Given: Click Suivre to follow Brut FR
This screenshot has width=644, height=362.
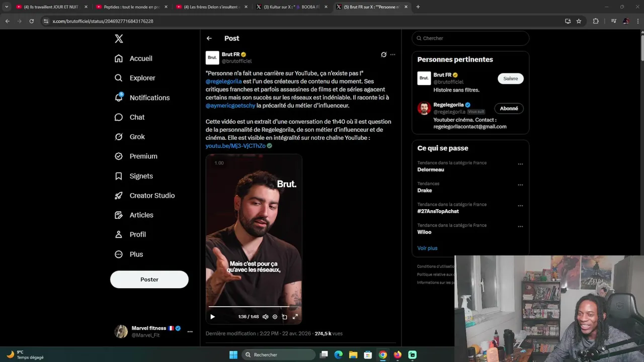Looking at the screenshot, I should pyautogui.click(x=511, y=78).
